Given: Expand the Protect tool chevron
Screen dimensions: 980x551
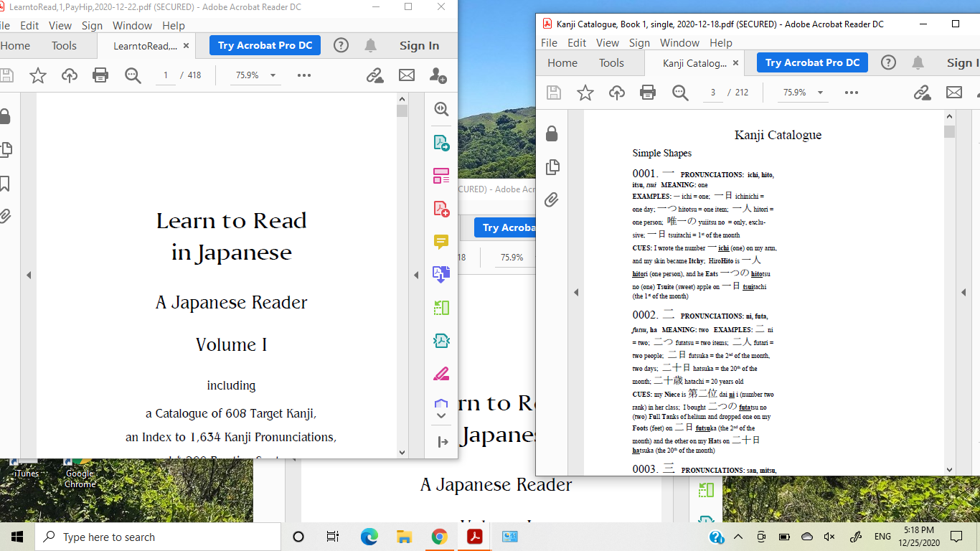Looking at the screenshot, I should pos(441,415).
